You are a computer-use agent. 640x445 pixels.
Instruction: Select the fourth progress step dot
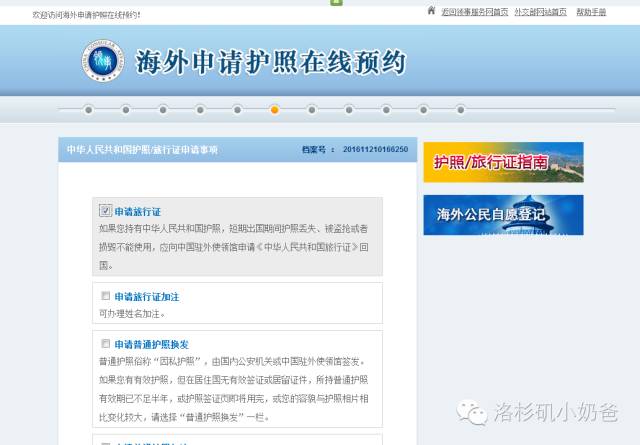click(x=200, y=110)
